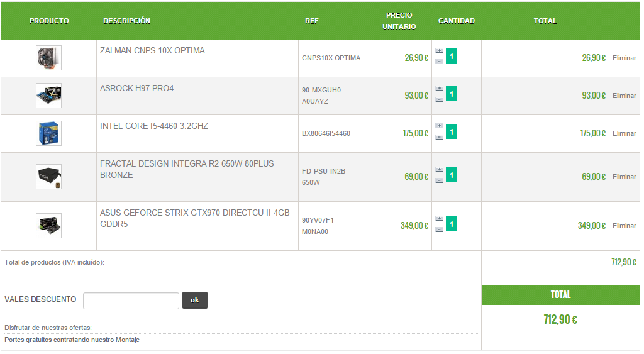
Task: Remove ASROCK H97 PRO4 via Eliminar
Action: point(625,96)
